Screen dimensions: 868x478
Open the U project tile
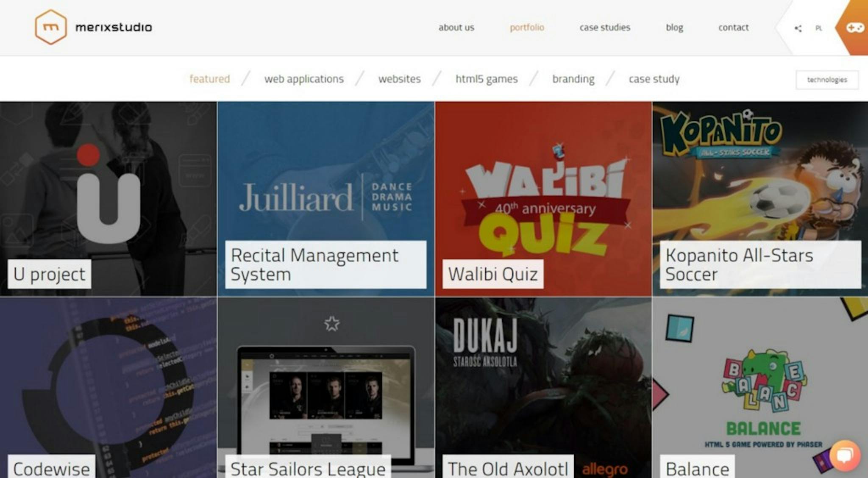click(108, 198)
